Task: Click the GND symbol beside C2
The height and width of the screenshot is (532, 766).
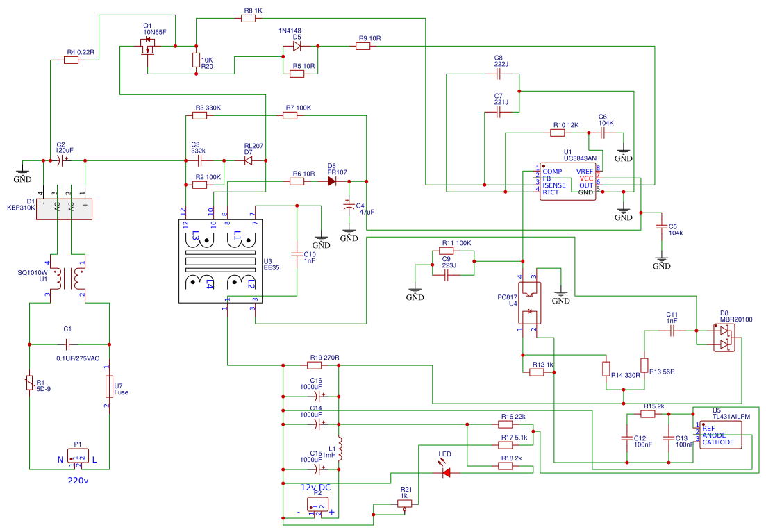Action: pos(22,174)
